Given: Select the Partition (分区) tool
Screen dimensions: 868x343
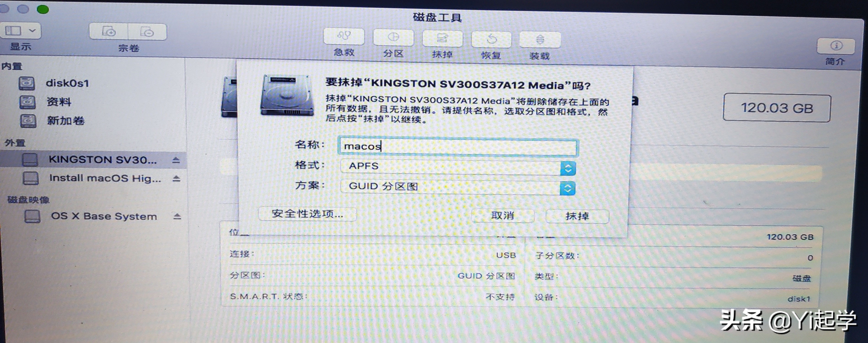Looking at the screenshot, I should [x=393, y=38].
